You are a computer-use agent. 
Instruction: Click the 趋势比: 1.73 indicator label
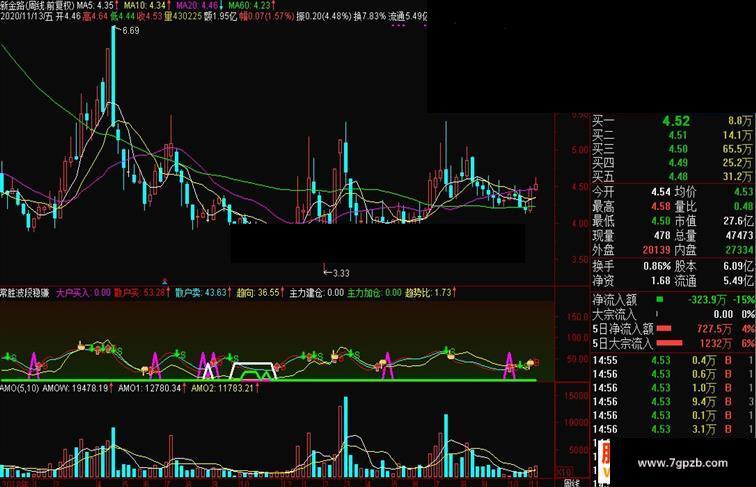(431, 293)
